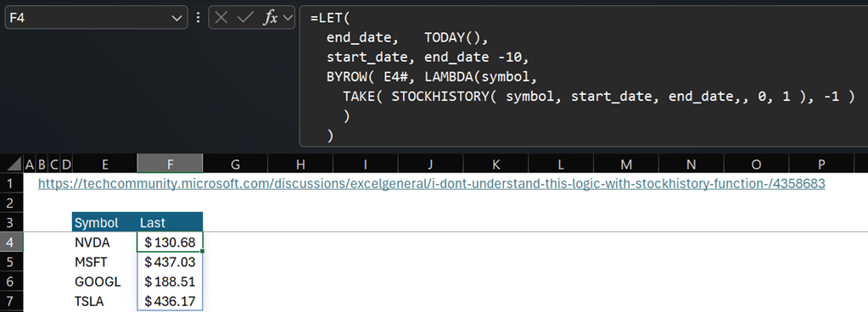Select the cell showing $437.03
Viewport: 868px width, 312px height.
point(170,262)
